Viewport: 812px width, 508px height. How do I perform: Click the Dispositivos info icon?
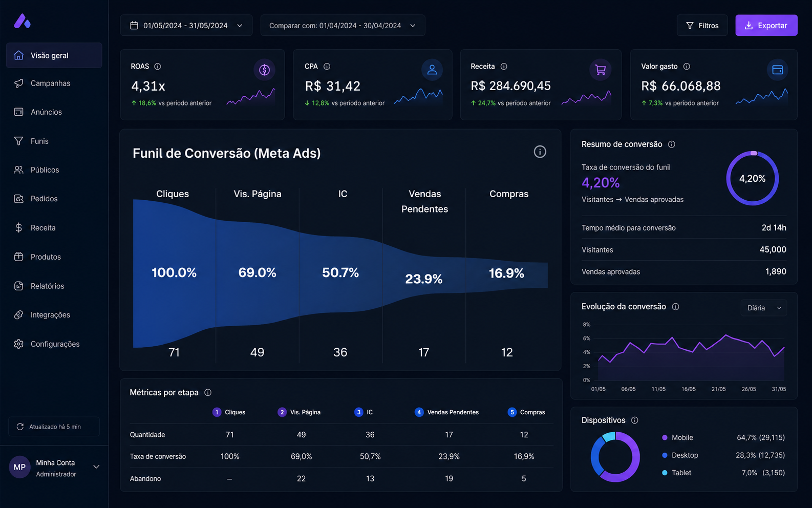tap(635, 420)
